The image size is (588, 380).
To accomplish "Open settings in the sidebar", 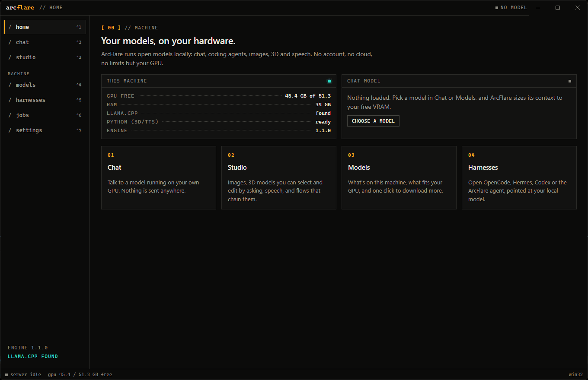I will 45,130.
